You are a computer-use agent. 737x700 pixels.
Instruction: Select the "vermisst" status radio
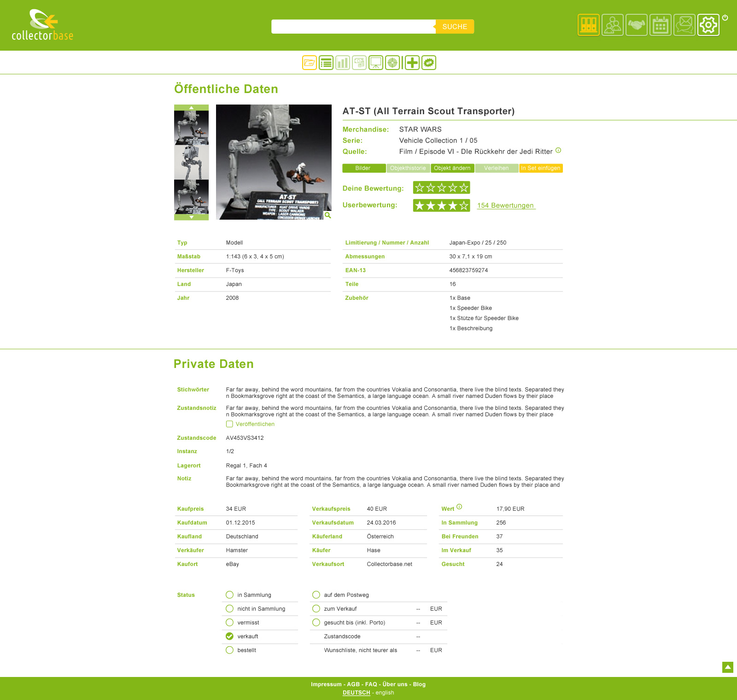(x=229, y=622)
